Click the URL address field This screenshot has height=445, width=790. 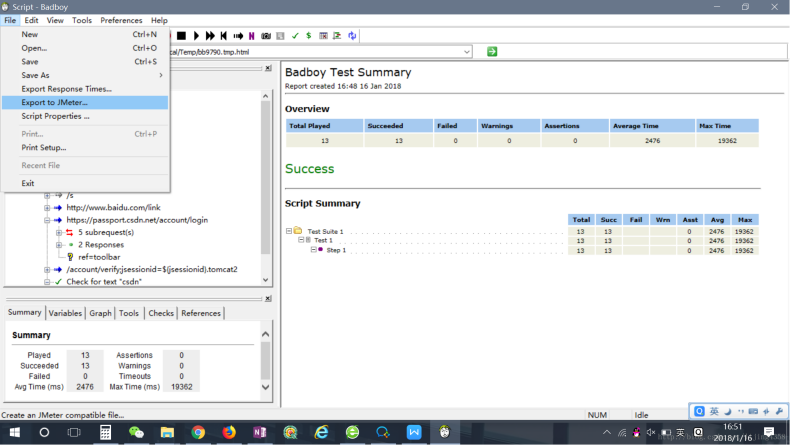click(315, 52)
